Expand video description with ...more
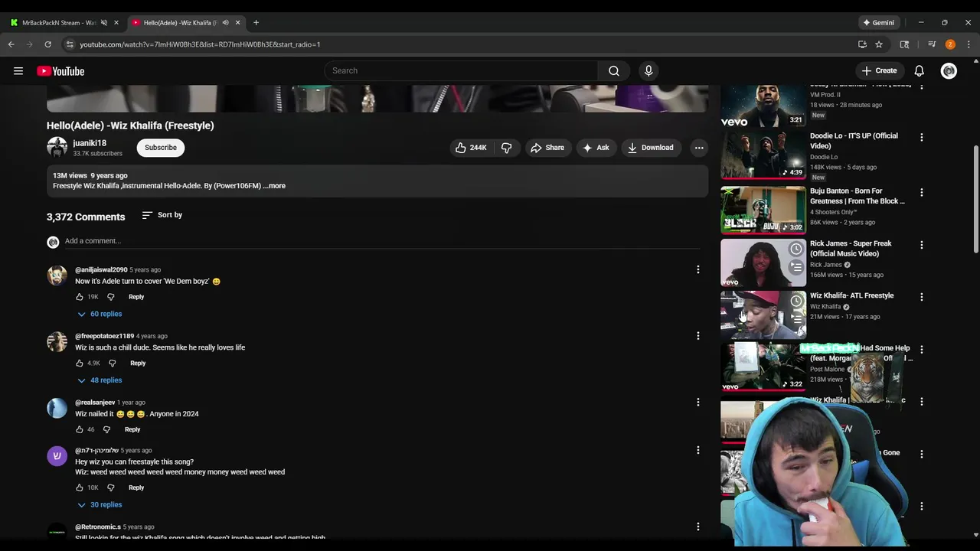 274,186
